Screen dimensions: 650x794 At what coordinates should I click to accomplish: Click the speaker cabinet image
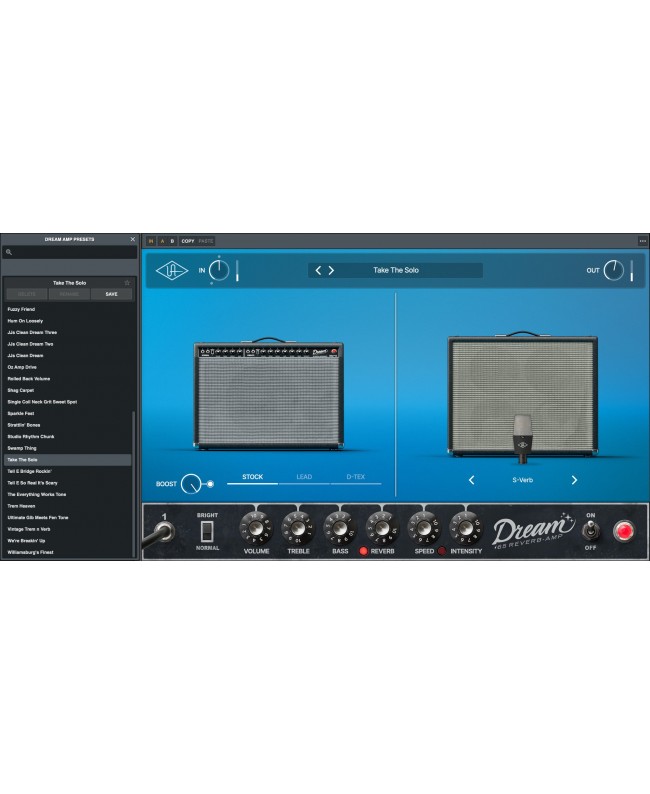tap(522, 394)
